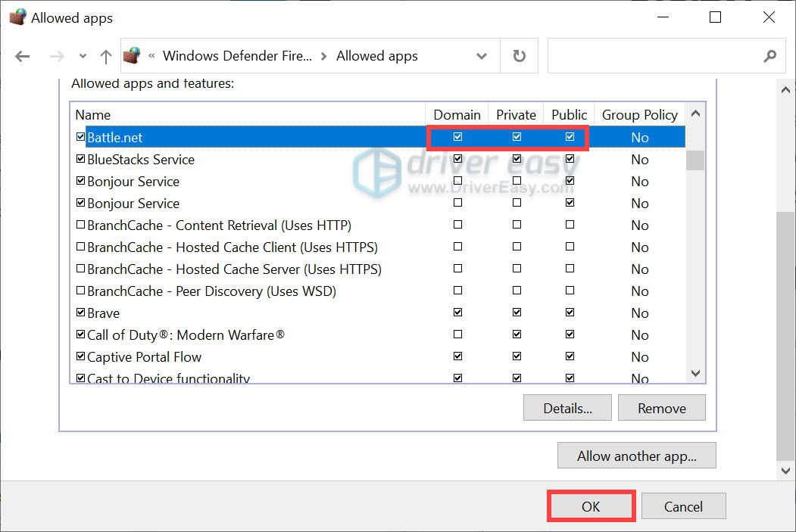Enable Domain for Call of Duty: Modern Warfare
Viewport: 796px width, 532px height.
tap(458, 334)
